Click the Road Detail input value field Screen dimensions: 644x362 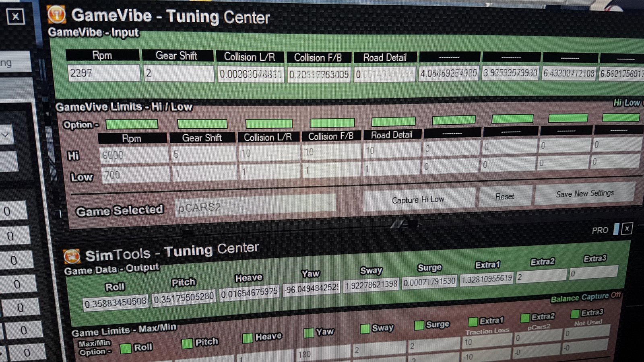tap(384, 74)
